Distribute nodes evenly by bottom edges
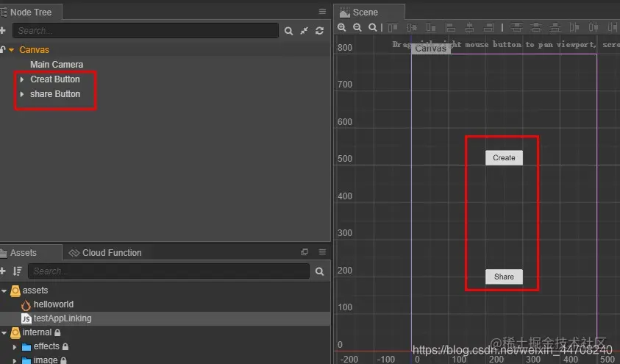The width and height of the screenshot is (620, 364). [x=555, y=27]
